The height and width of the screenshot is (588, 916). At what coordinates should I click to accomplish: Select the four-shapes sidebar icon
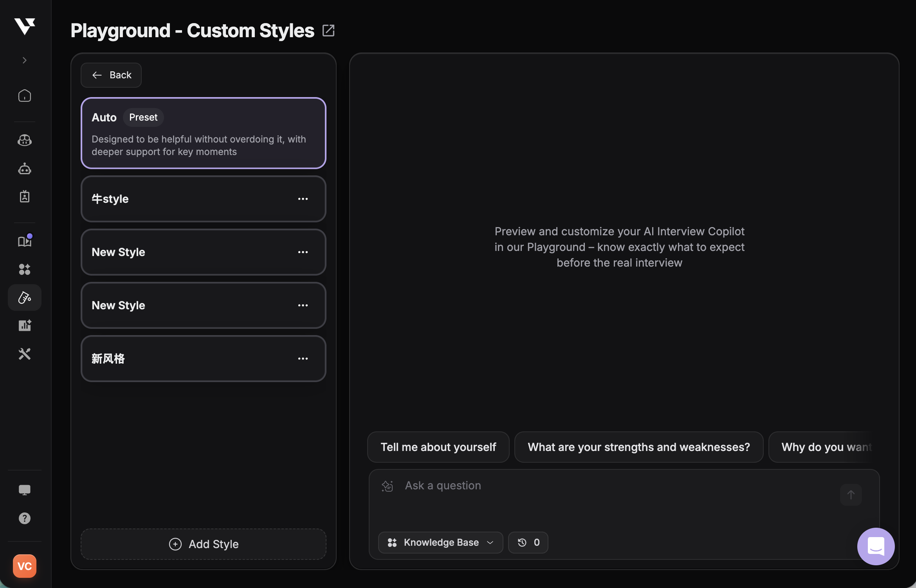(25, 269)
